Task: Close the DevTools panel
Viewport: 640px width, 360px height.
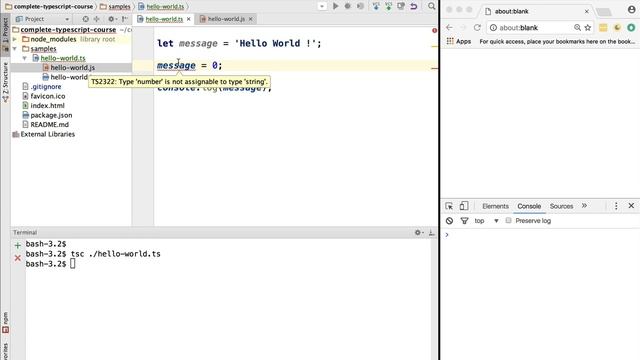Action: (631, 206)
